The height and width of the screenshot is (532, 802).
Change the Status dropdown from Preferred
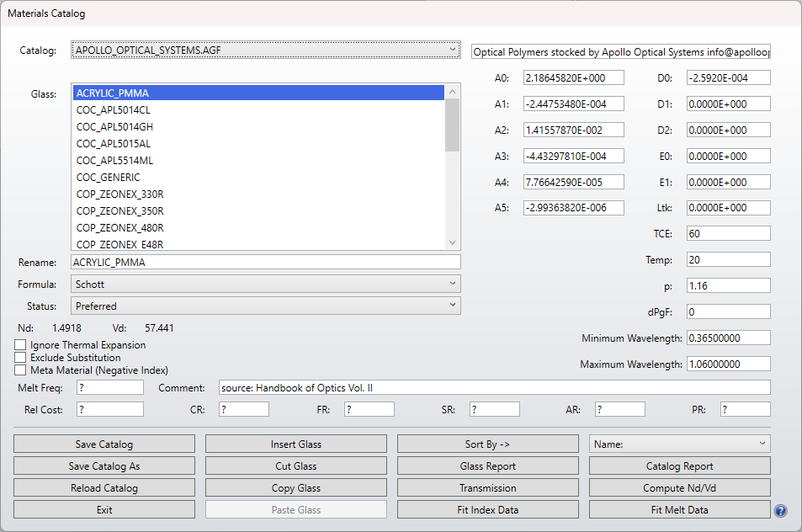point(263,305)
